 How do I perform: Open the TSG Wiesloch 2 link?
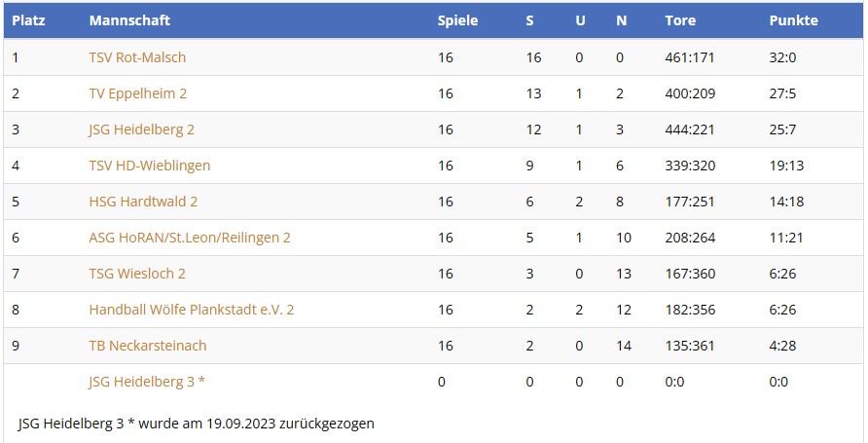pos(137,274)
